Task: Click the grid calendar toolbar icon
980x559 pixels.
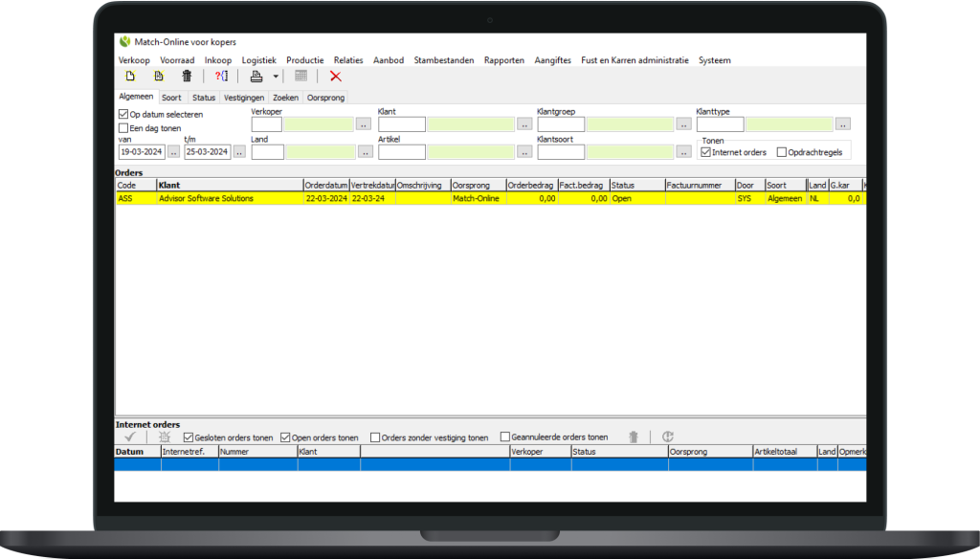Action: pos(301,77)
